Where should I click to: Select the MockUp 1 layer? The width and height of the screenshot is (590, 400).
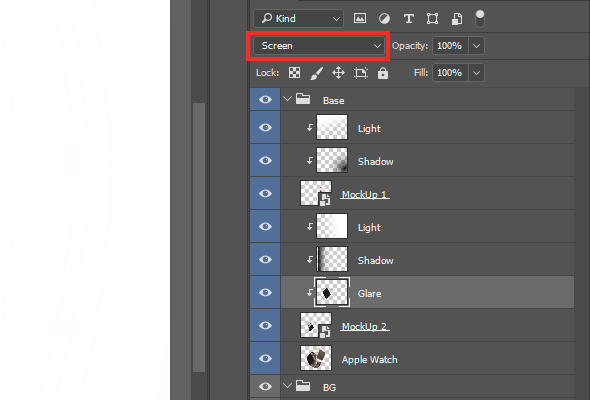[427, 194]
